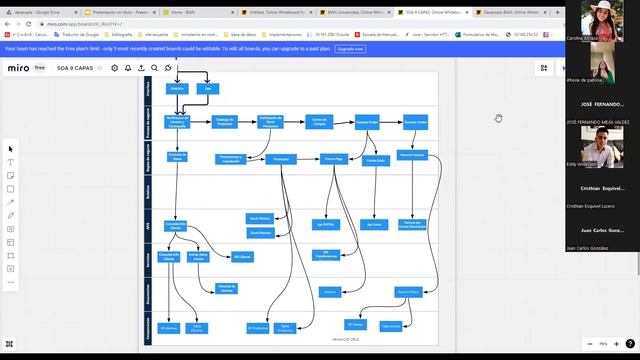Switch to Untitled Online Whiteboard tab

tap(277, 13)
